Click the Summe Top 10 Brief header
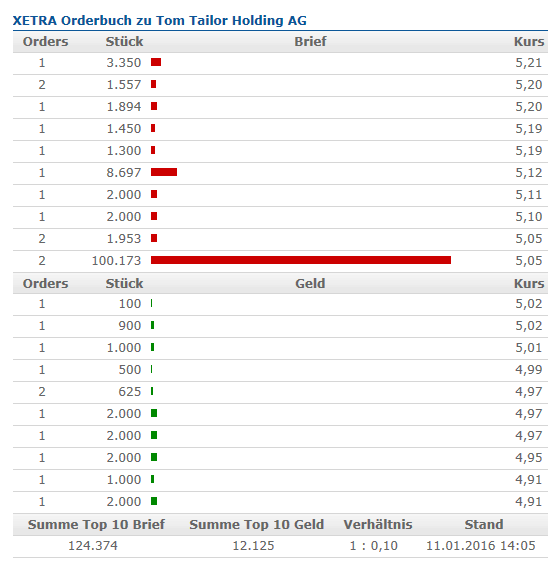The width and height of the screenshot is (550, 564). [96, 524]
